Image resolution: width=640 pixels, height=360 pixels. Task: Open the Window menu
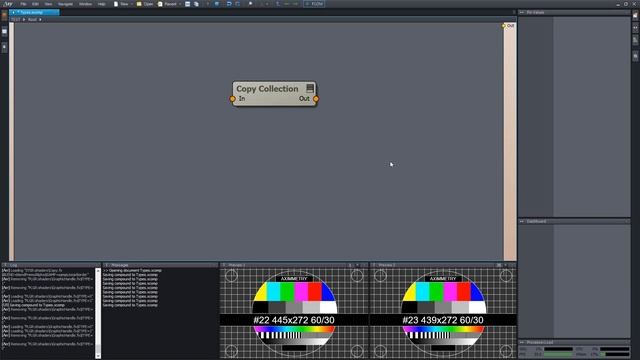(x=85, y=4)
